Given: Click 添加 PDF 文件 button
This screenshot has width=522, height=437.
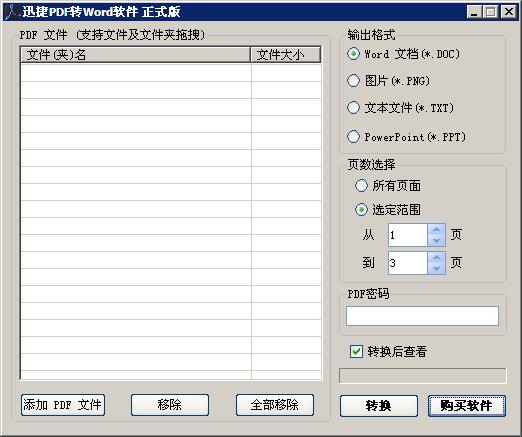Looking at the screenshot, I should tap(63, 405).
